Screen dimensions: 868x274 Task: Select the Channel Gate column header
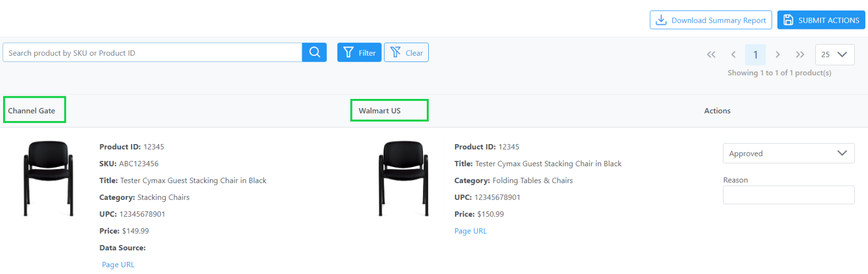pyautogui.click(x=32, y=110)
